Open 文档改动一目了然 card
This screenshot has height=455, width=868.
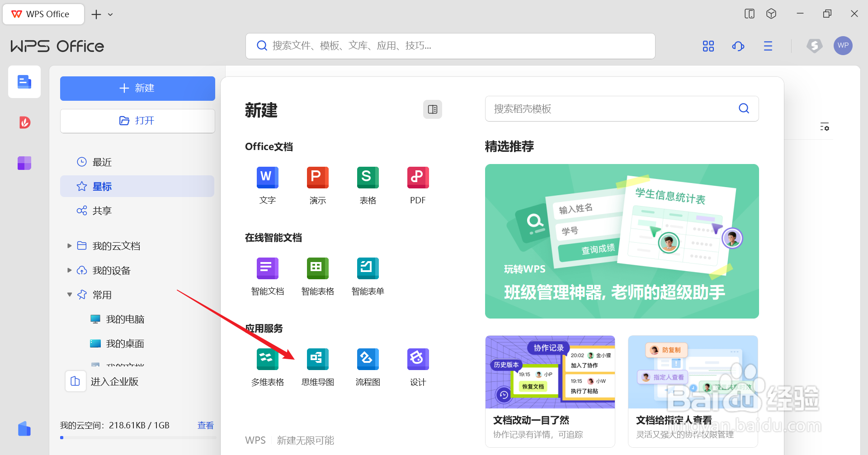550,391
